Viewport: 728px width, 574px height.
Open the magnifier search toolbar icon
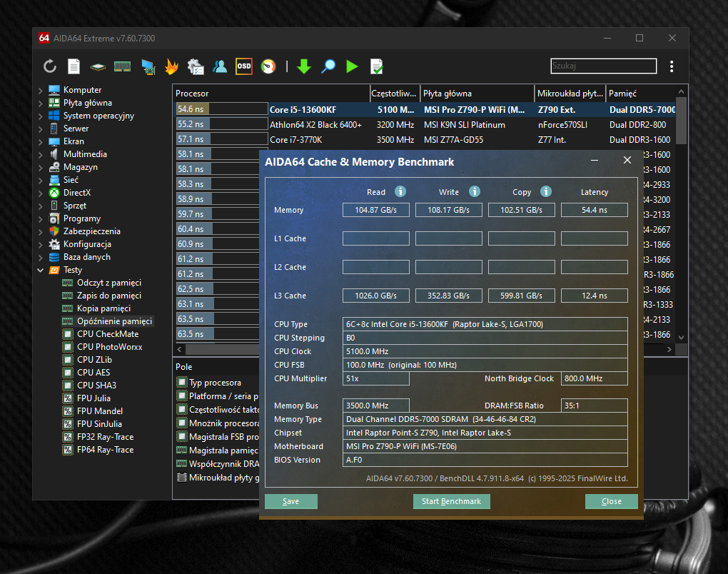coord(328,66)
